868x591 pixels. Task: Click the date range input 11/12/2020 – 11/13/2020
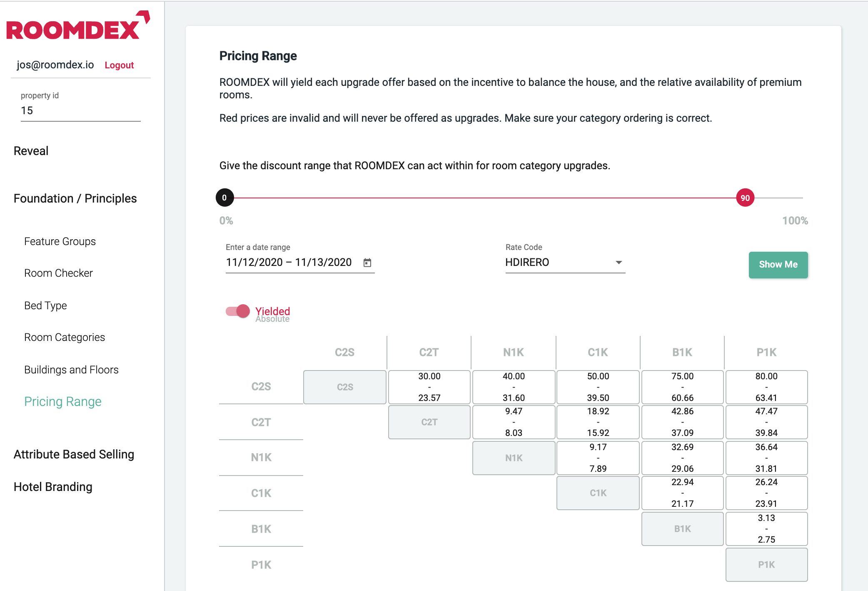point(289,263)
